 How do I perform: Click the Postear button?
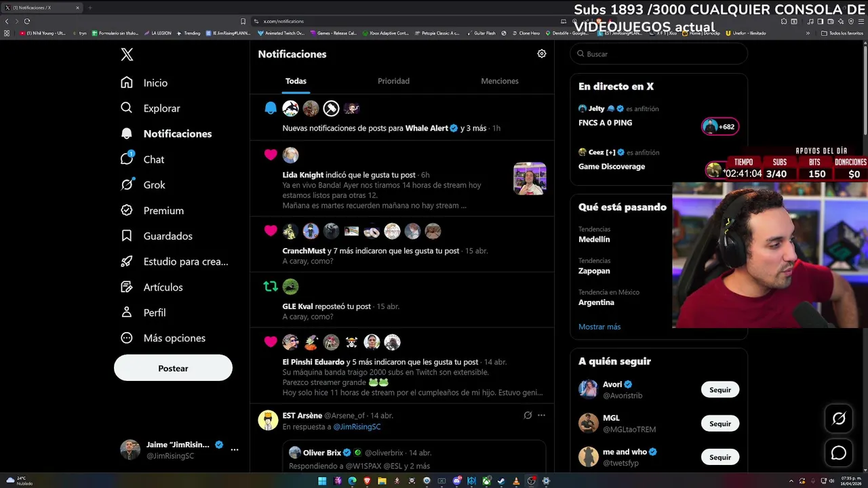tap(173, 368)
